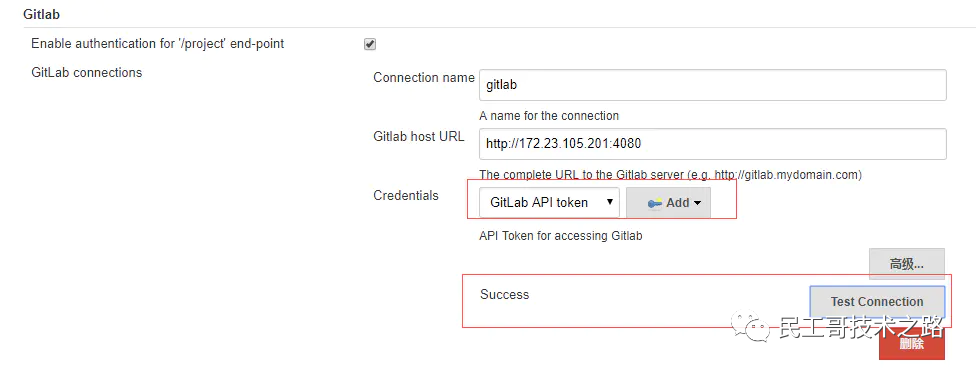
Task: Click the Enable authentication end-point label text
Action: (x=157, y=44)
